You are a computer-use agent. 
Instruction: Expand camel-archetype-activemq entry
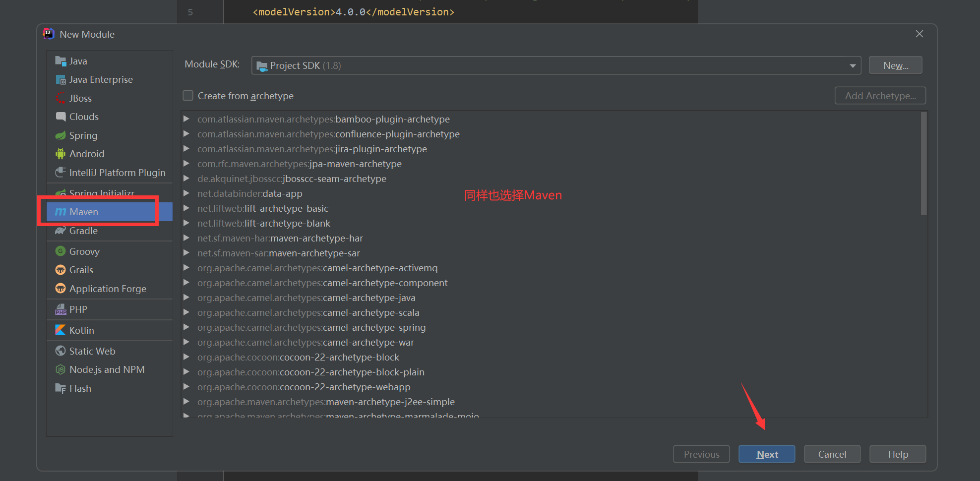click(186, 268)
